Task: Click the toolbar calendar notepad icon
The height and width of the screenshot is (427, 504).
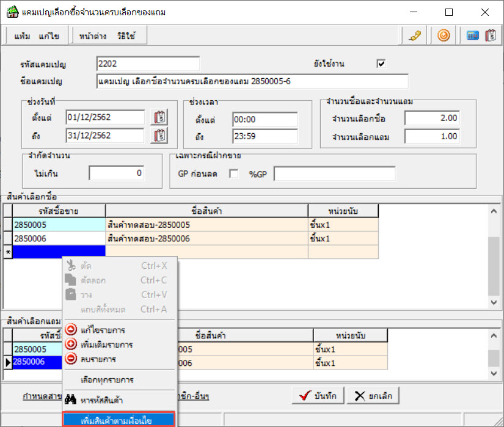Action: 489,36
